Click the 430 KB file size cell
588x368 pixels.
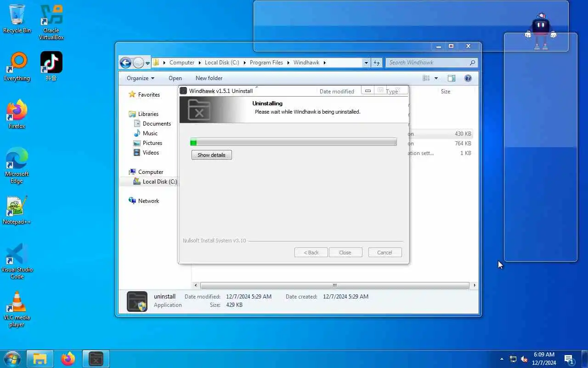pyautogui.click(x=463, y=134)
